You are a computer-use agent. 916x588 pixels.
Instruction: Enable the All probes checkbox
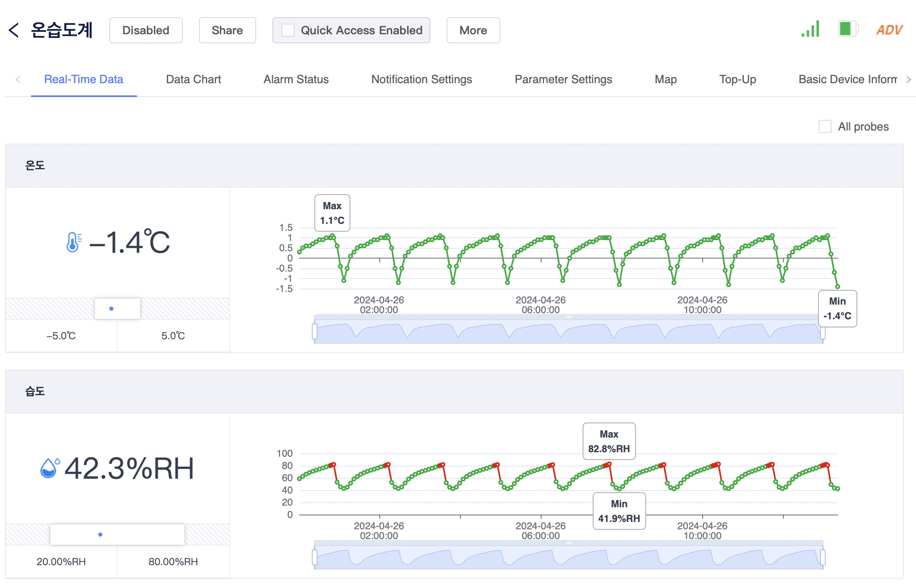pyautogui.click(x=825, y=126)
